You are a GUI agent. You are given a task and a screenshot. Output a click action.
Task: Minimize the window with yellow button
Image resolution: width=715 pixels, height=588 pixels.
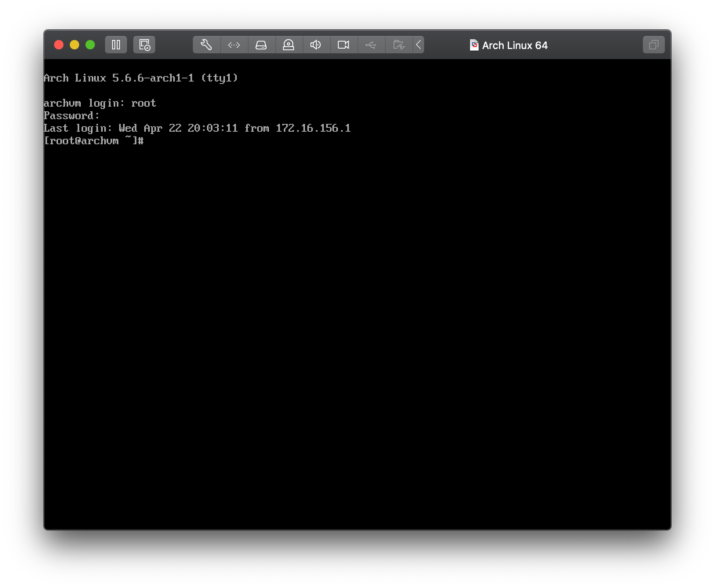coord(74,45)
